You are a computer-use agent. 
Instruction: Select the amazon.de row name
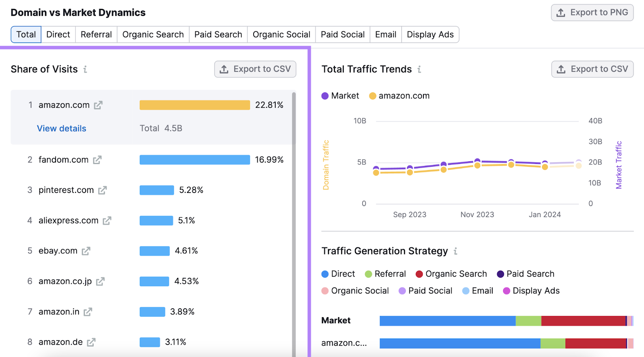click(61, 342)
